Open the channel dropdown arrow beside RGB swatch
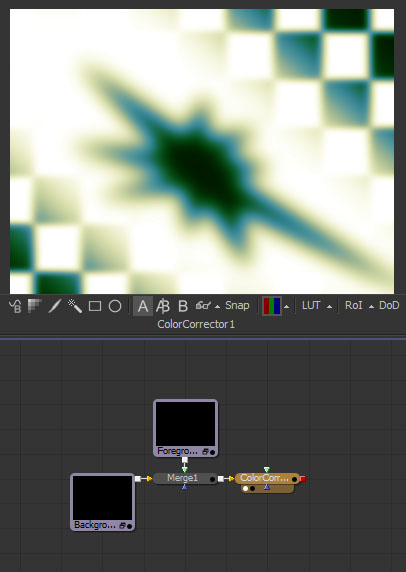406x572 pixels. (286, 307)
